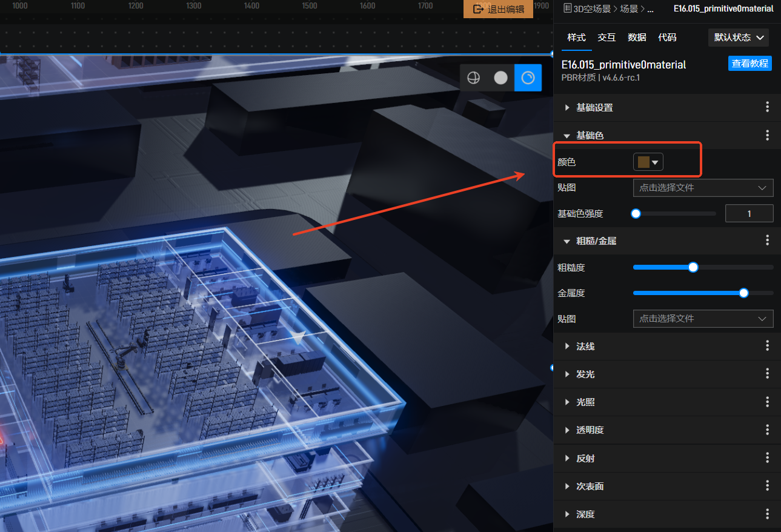Click the 3D空场景 breadcrumb icon
Screen dimensions: 781x532
point(567,9)
